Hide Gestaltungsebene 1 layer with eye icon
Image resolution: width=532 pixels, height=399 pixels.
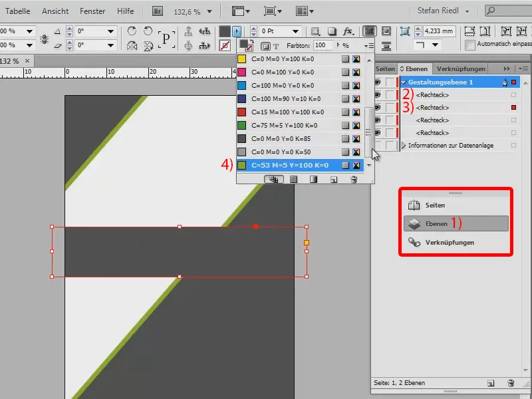377,82
